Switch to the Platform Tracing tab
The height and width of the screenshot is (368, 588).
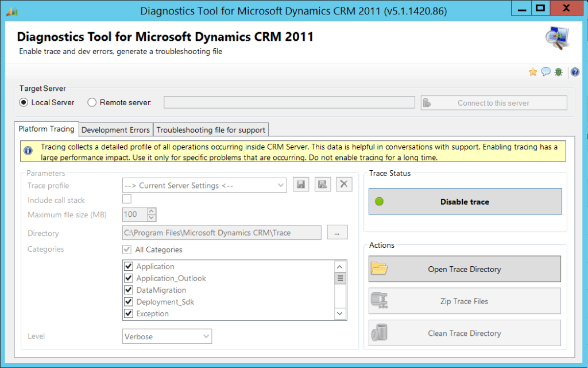(x=47, y=129)
